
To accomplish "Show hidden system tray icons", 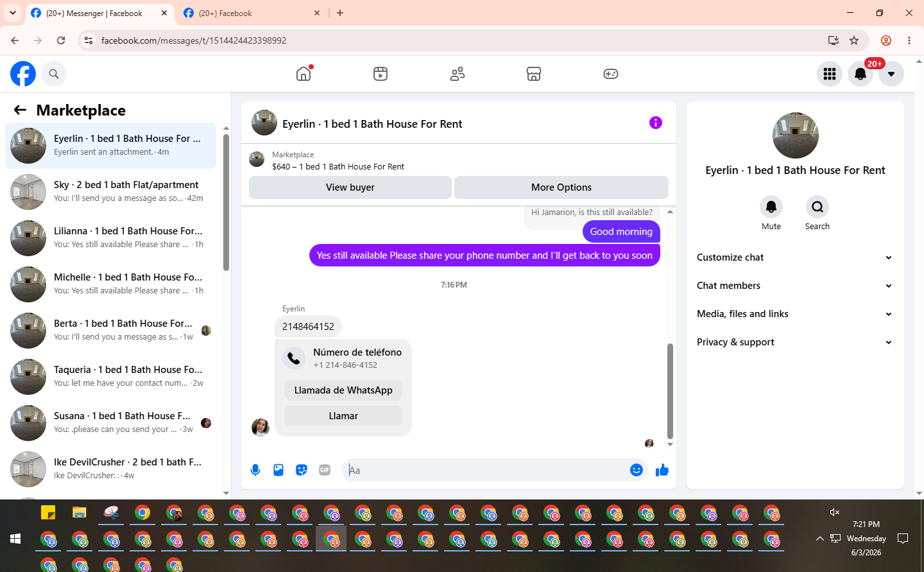I will coord(819,539).
